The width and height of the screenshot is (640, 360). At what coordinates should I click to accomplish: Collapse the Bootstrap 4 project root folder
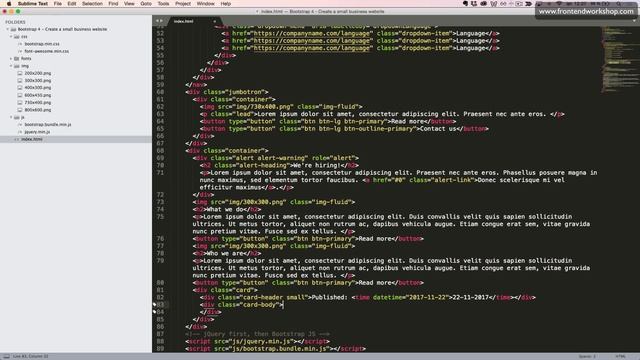(x=7, y=29)
